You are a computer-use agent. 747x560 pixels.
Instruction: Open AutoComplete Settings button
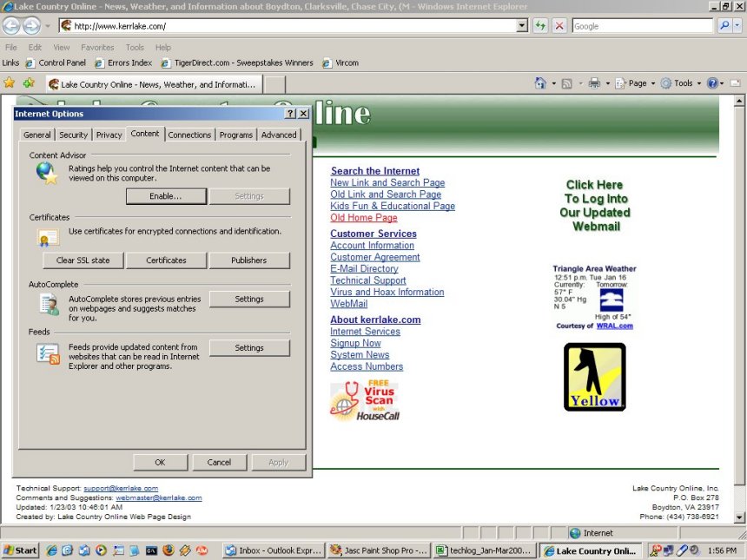point(249,299)
